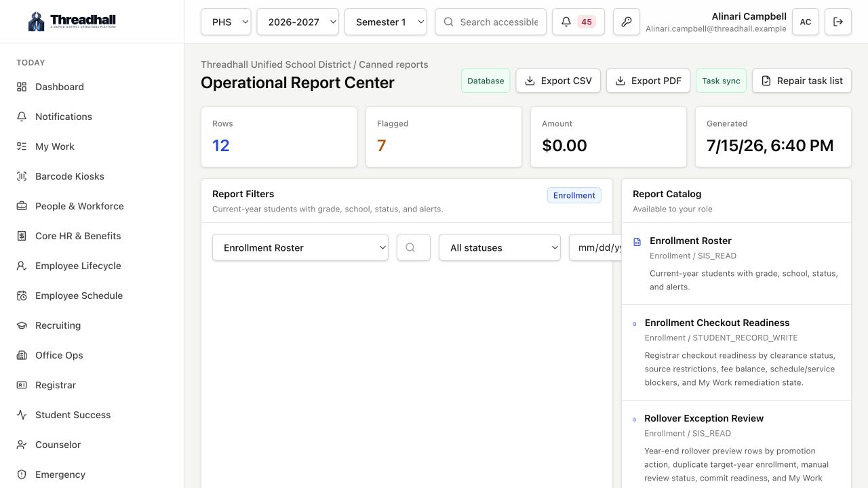Open My Work in sidebar
This screenshot has width=868, height=488.
click(x=92, y=146)
